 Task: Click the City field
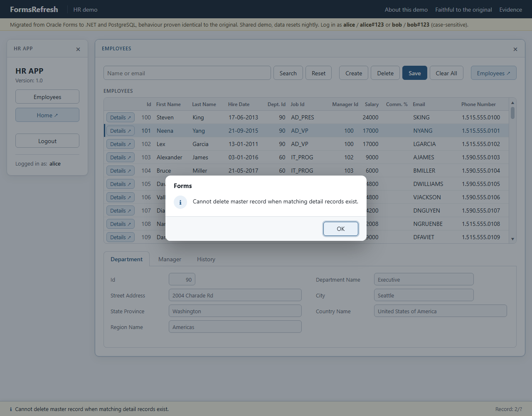tap(424, 295)
